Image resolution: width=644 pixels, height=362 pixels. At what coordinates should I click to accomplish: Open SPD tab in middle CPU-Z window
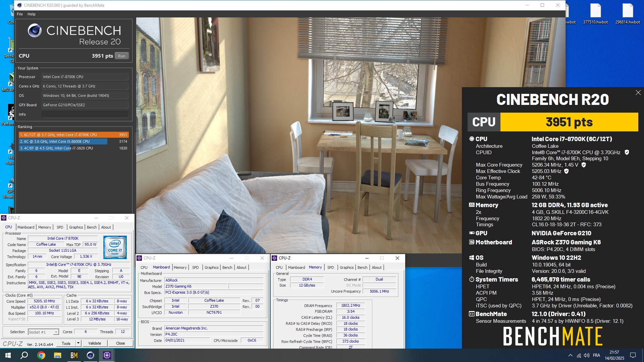[196, 267]
